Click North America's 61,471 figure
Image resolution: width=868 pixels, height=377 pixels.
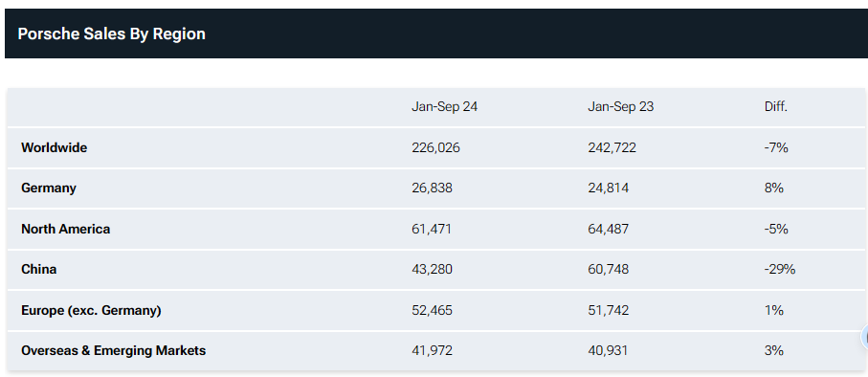pos(432,229)
